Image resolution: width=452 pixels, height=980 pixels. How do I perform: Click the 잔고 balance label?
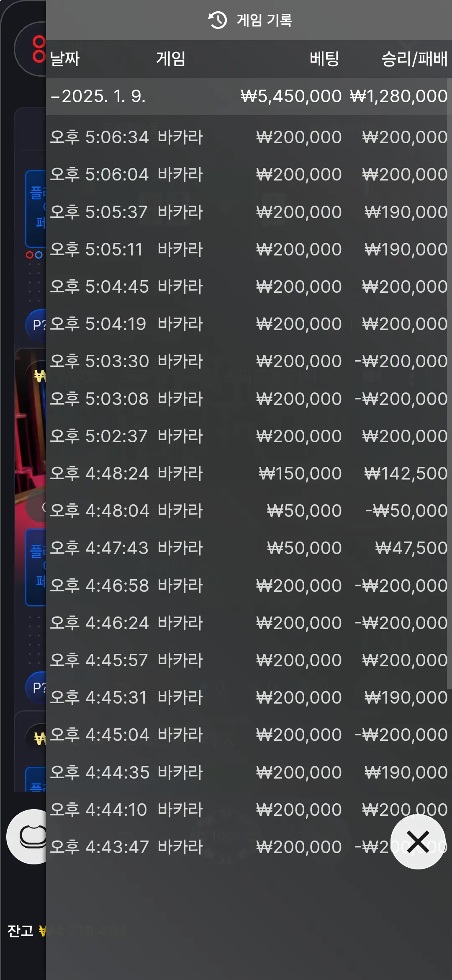tap(21, 931)
